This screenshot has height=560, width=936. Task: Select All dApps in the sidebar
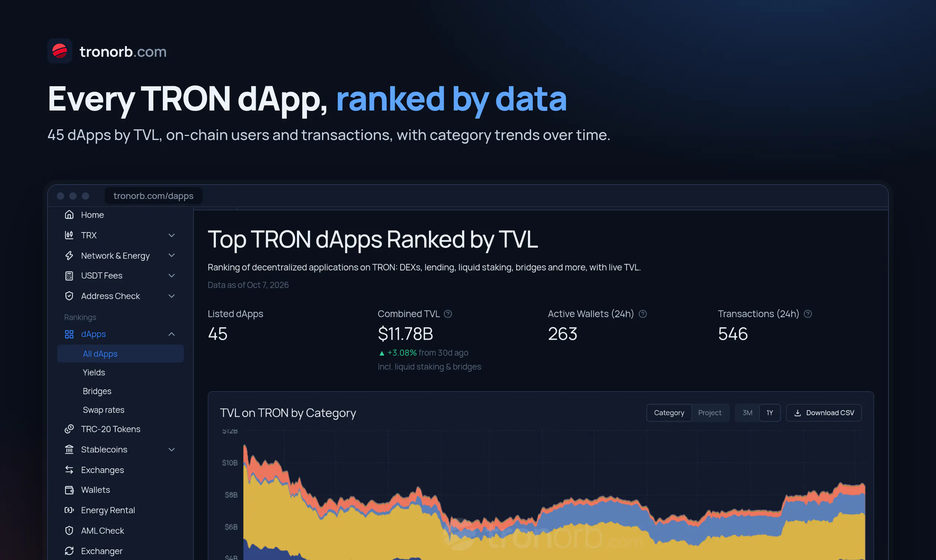pos(121,354)
